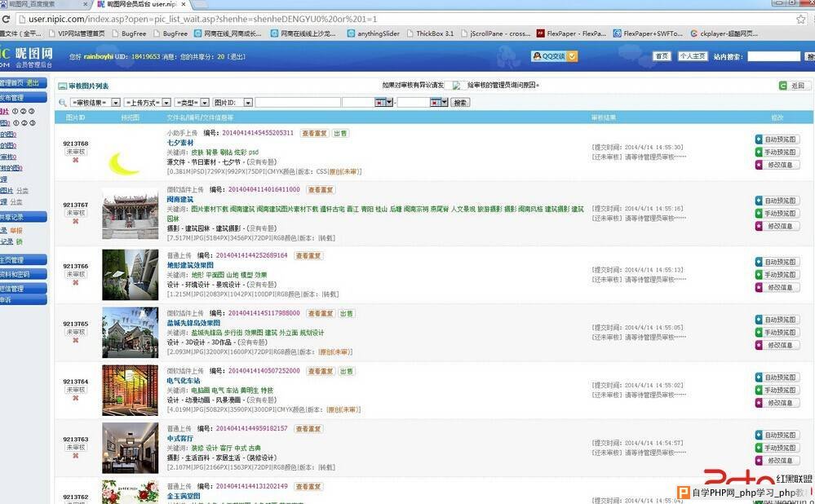815x504 pixels.
Task: Click 个人主页 in the top header
Action: [693, 56]
